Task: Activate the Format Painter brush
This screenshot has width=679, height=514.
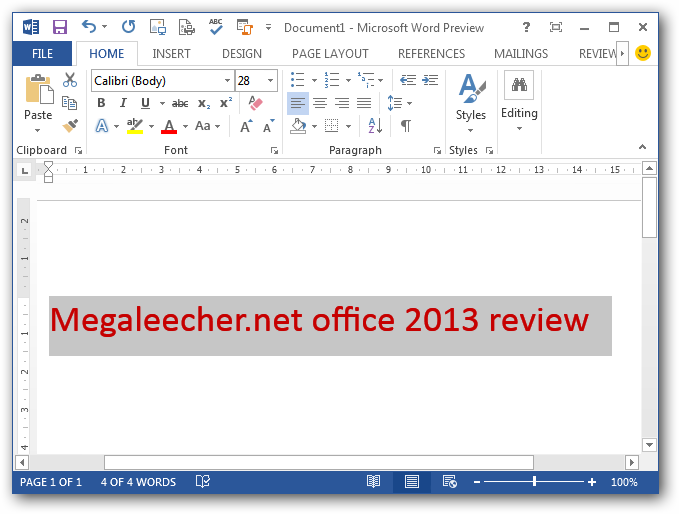Action: tap(70, 126)
